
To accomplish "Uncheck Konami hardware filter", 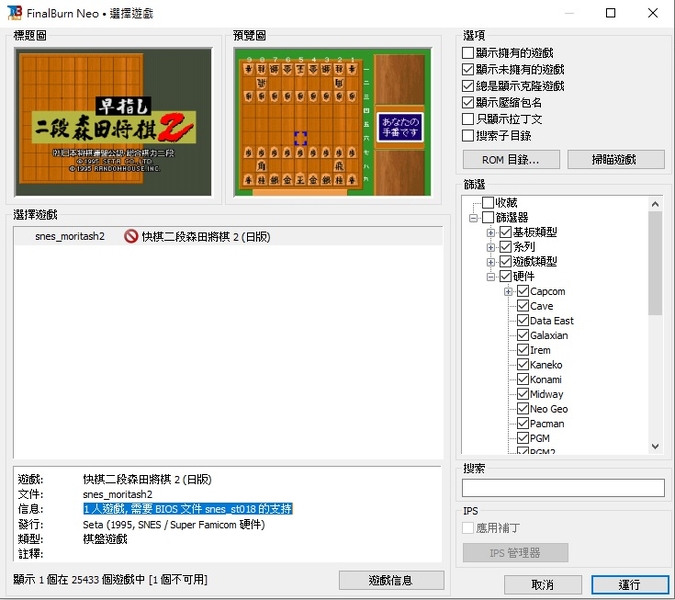I will (523, 379).
